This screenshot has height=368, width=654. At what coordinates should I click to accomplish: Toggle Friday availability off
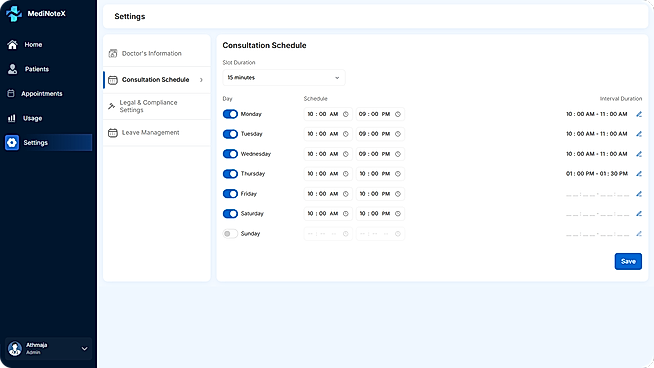tap(230, 194)
